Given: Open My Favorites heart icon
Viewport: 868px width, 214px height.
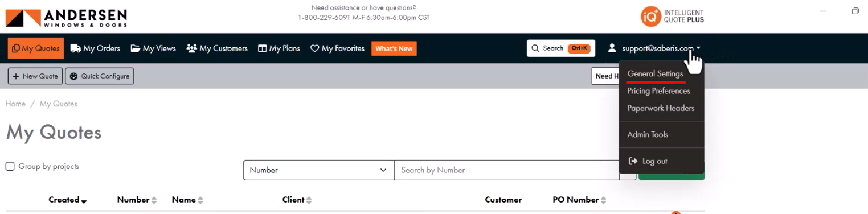Looking at the screenshot, I should tap(314, 48).
